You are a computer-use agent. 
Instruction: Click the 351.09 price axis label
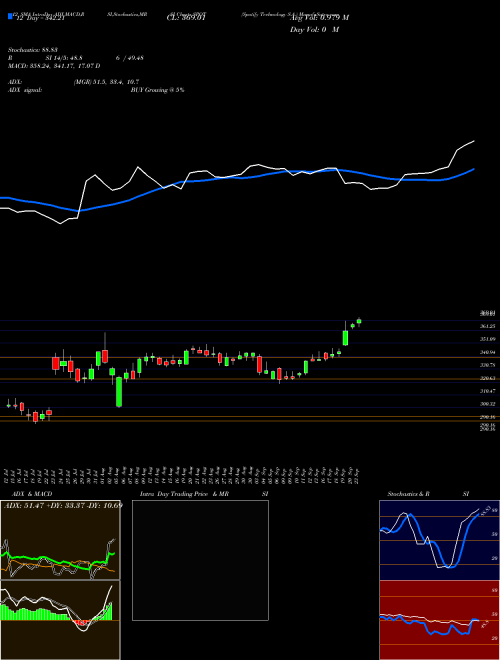point(487,339)
